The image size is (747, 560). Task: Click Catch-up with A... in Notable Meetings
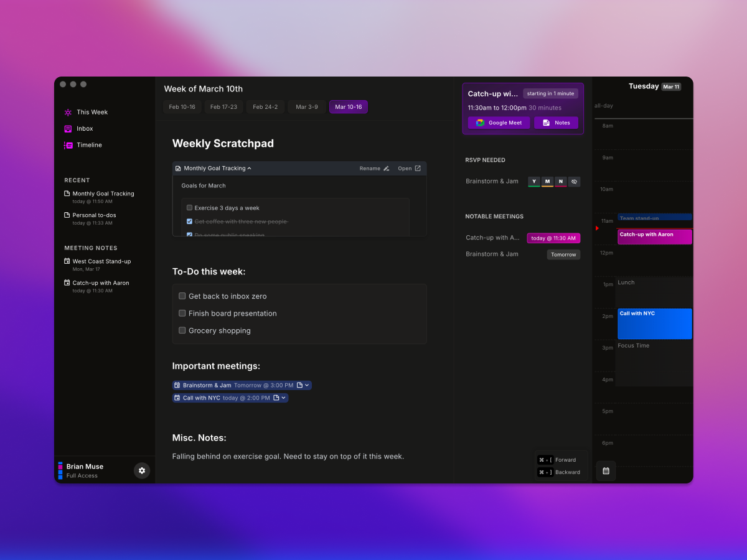pyautogui.click(x=492, y=238)
